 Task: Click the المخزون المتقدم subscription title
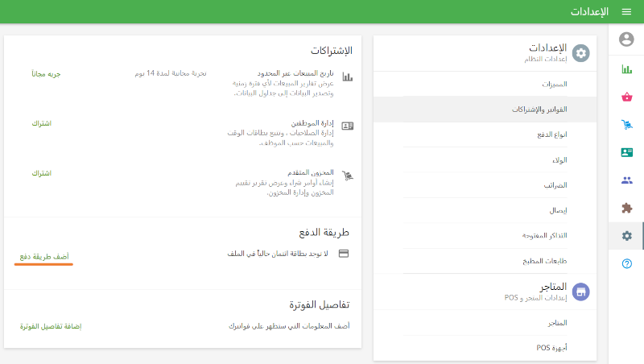[x=311, y=172]
